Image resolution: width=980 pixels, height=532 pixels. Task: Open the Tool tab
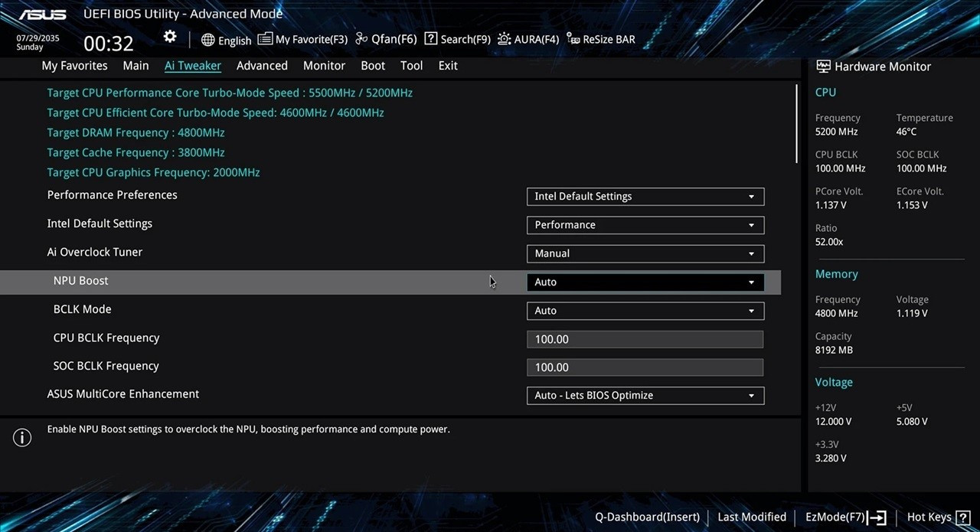click(x=411, y=66)
